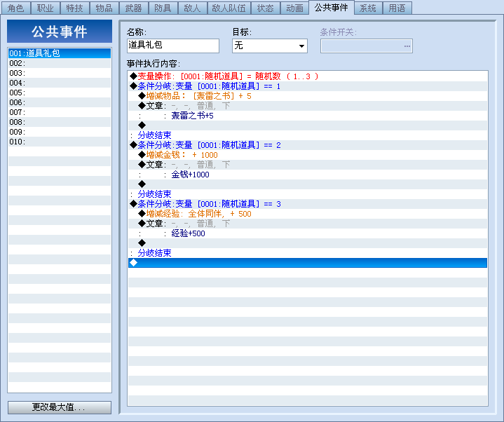Click the message text 经验+500
This screenshot has width=504, height=422.
tap(188, 233)
